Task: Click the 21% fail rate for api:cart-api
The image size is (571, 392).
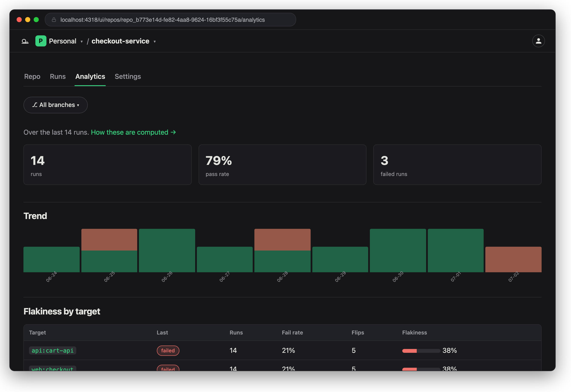Action: pyautogui.click(x=288, y=350)
